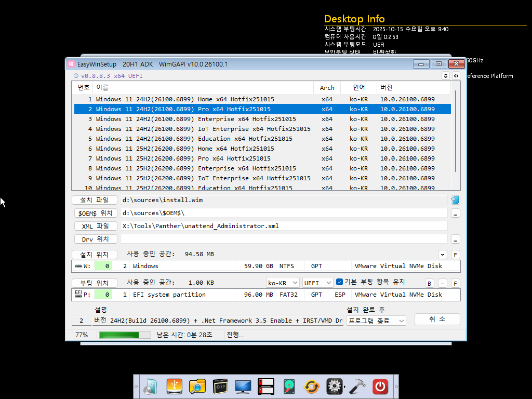Click the B button in boot location row
Image resolution: width=532 pixels, height=399 pixels.
[429, 283]
